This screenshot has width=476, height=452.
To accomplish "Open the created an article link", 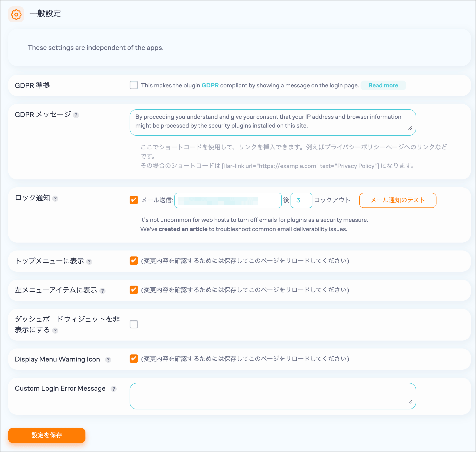I will [183, 229].
